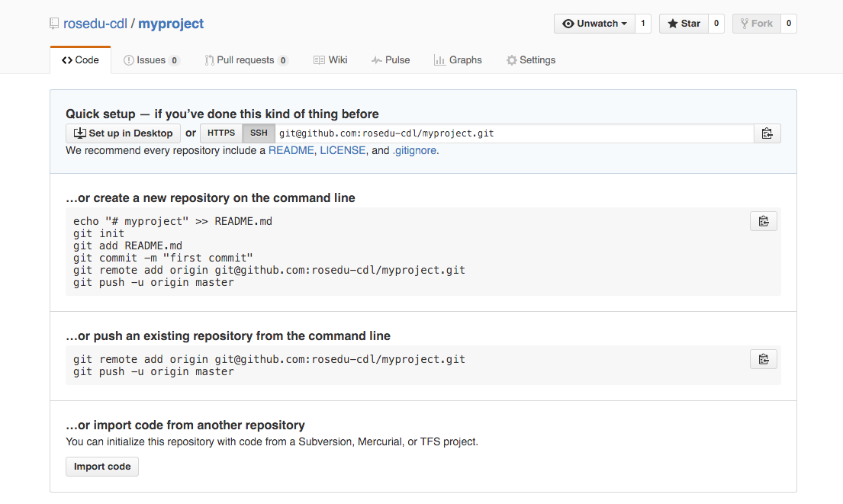This screenshot has width=843, height=504.
Task: Copy the SSH clone URL to clipboard
Action: pyautogui.click(x=767, y=133)
